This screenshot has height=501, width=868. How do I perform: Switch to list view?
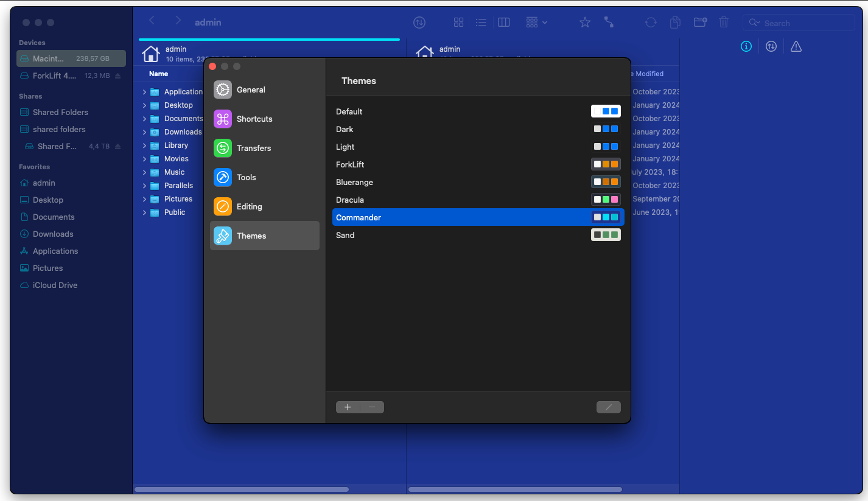(481, 23)
